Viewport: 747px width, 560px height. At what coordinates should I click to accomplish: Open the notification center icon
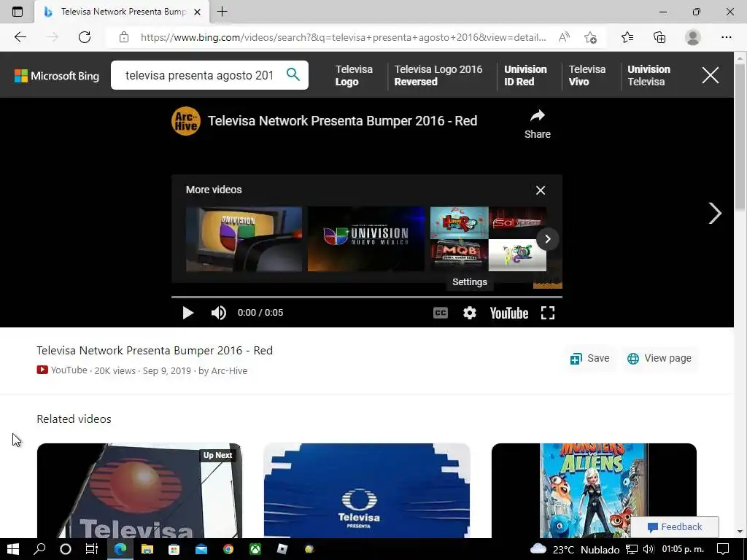(723, 550)
